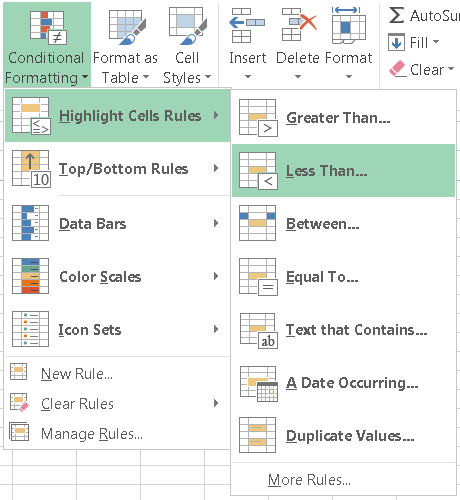460x500 pixels.
Task: Expand the Insert dropdown arrow
Action: point(247,76)
